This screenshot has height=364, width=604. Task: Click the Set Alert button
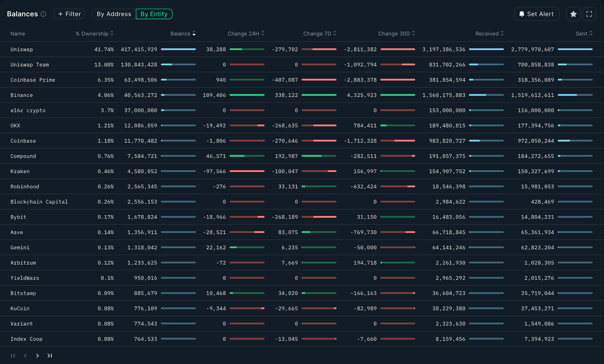(x=537, y=14)
